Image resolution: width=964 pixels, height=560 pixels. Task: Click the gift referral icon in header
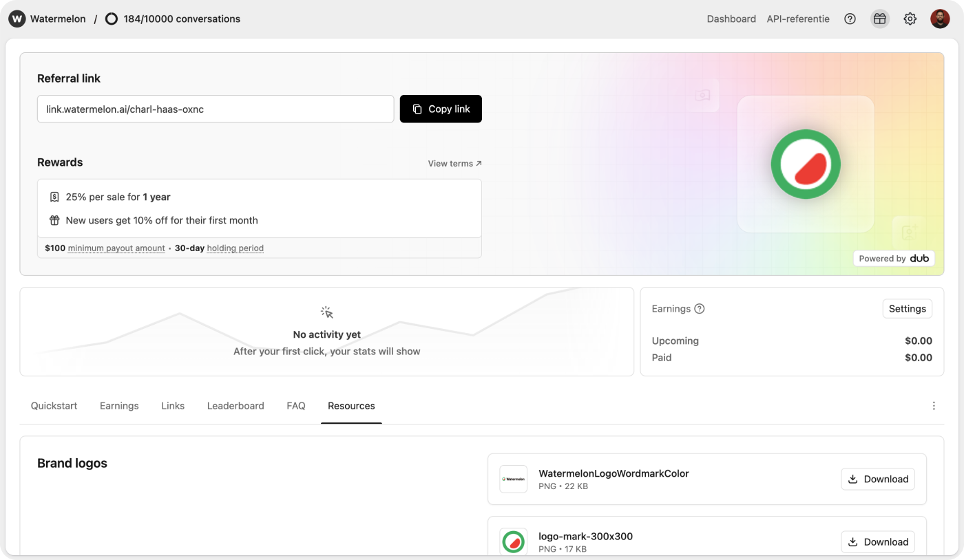tap(879, 19)
